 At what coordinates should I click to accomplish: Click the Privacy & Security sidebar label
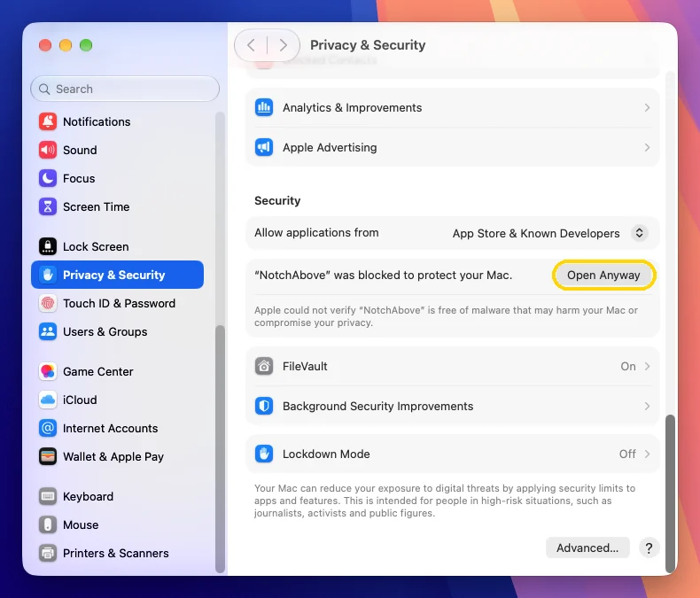coord(113,275)
